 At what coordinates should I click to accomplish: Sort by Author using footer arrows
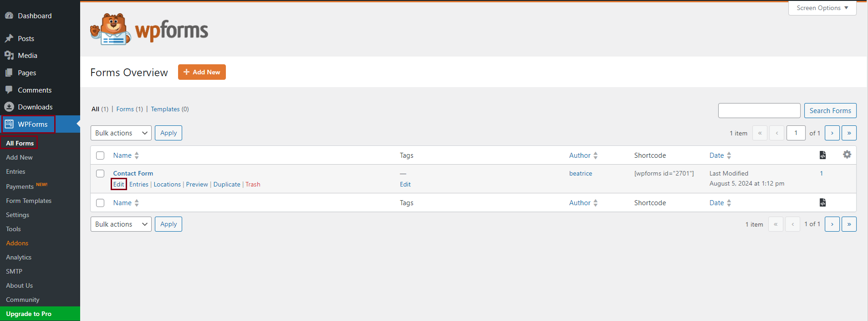(596, 203)
